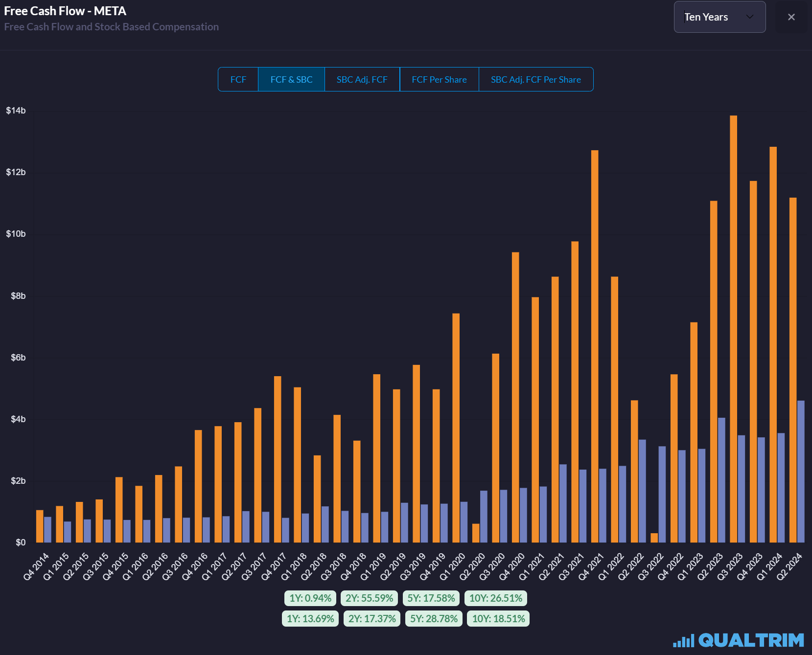Click the orange Q1 2022 FCF bar
The height and width of the screenshot is (655, 812).
coord(615,409)
